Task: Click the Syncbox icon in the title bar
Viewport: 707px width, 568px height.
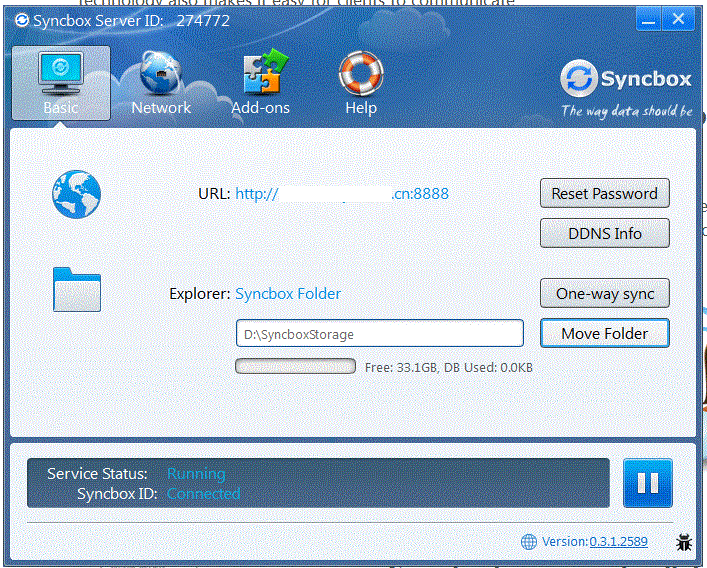Action: click(21, 18)
